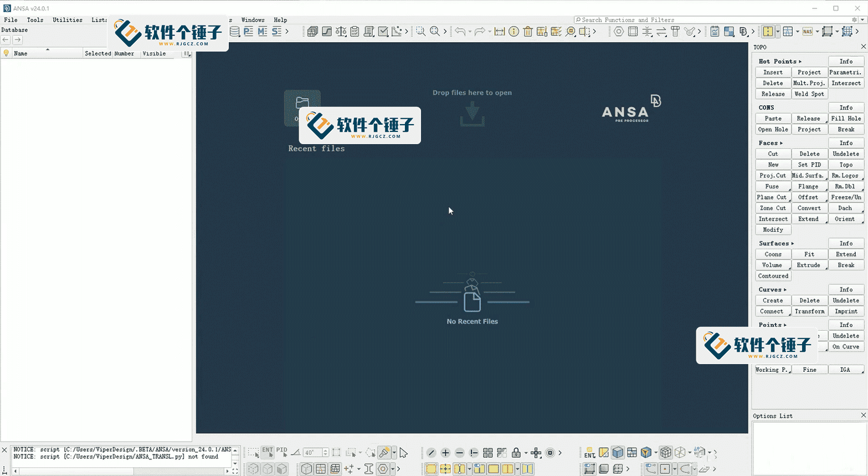Viewport: 868px width, 476px height.
Task: Click the Contoured button
Action: [x=773, y=276]
